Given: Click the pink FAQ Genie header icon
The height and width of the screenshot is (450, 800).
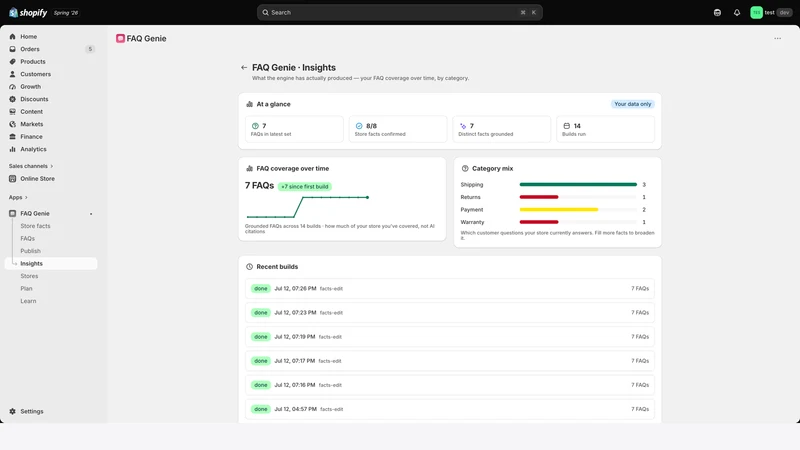Looking at the screenshot, I should click(120, 38).
